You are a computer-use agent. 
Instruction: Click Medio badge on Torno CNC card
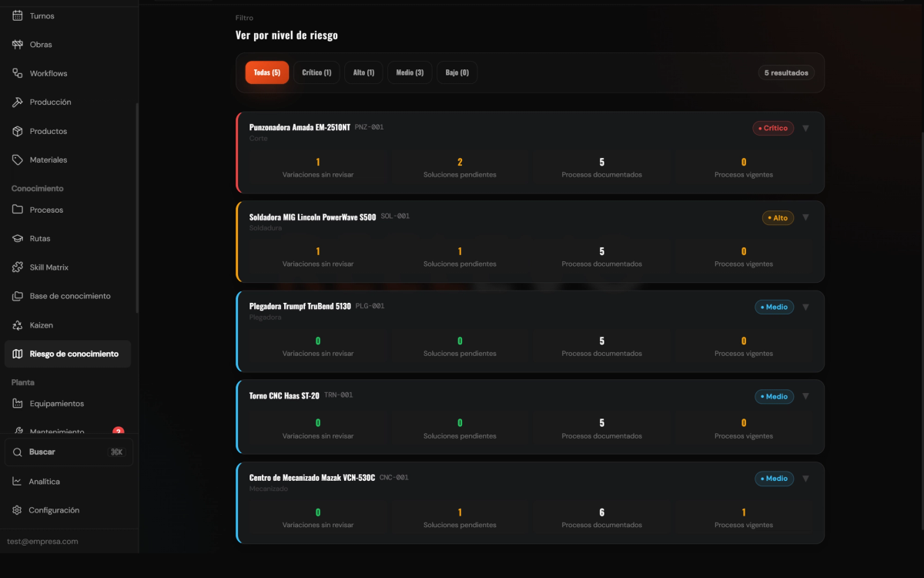coord(774,396)
